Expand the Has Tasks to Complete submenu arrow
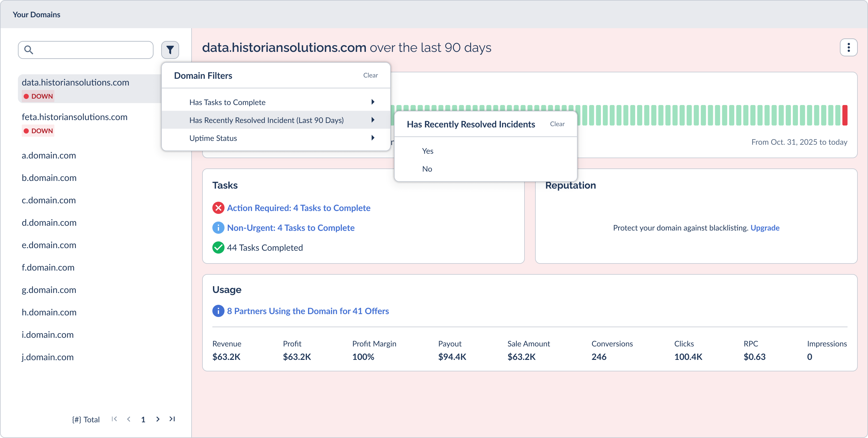868x438 pixels. point(373,102)
